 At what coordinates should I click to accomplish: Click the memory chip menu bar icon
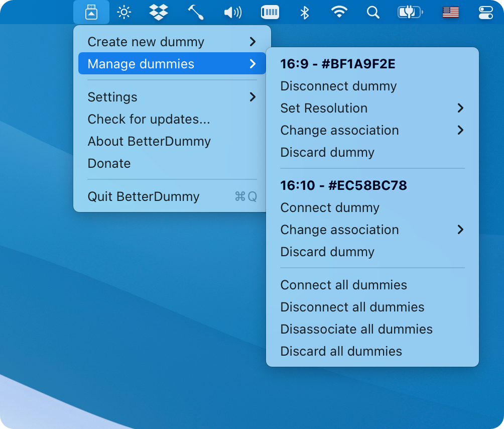coord(270,12)
